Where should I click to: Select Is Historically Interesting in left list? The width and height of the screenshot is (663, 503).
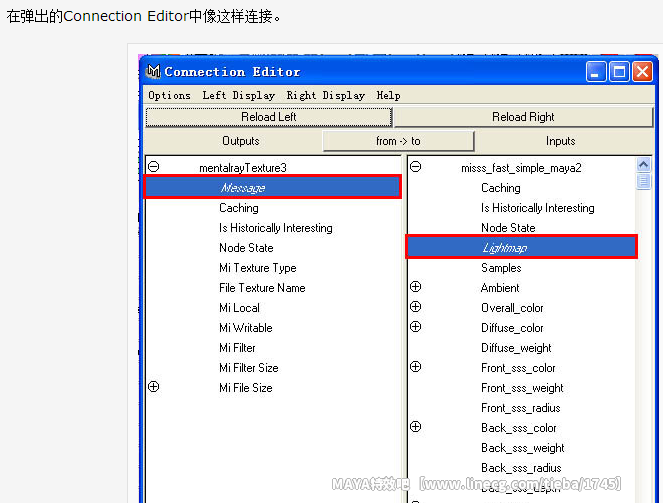[x=276, y=228]
